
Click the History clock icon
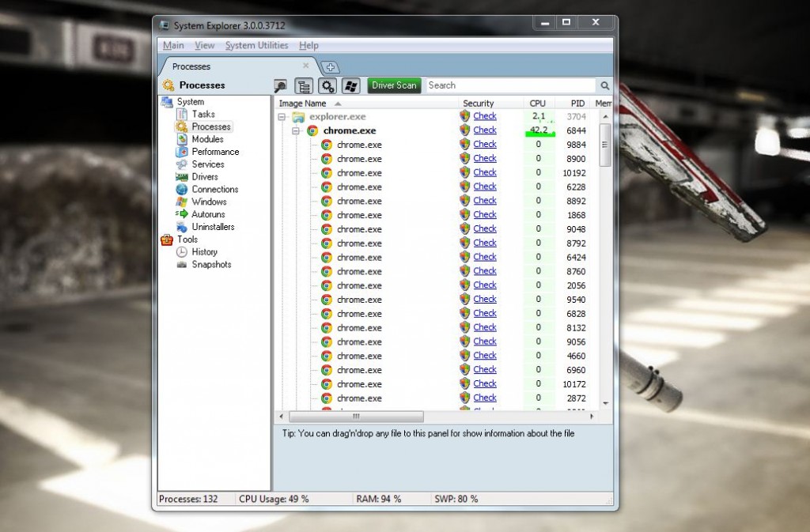tap(182, 252)
